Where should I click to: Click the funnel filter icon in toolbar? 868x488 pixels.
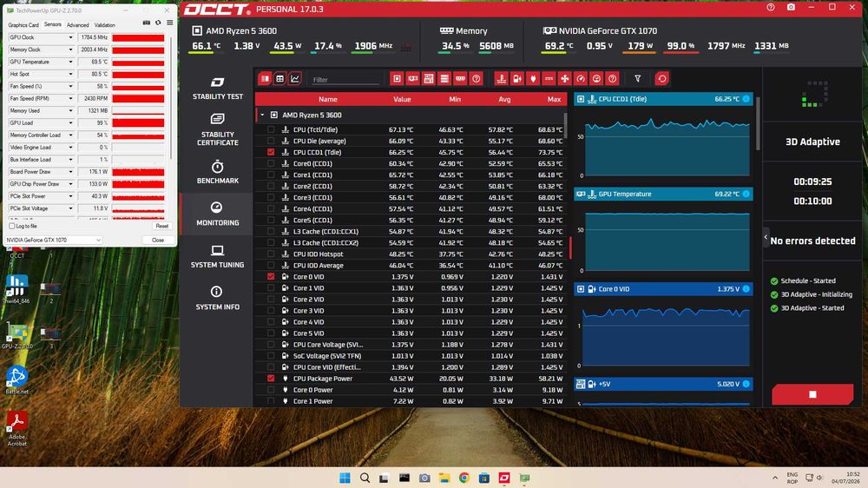coord(637,79)
